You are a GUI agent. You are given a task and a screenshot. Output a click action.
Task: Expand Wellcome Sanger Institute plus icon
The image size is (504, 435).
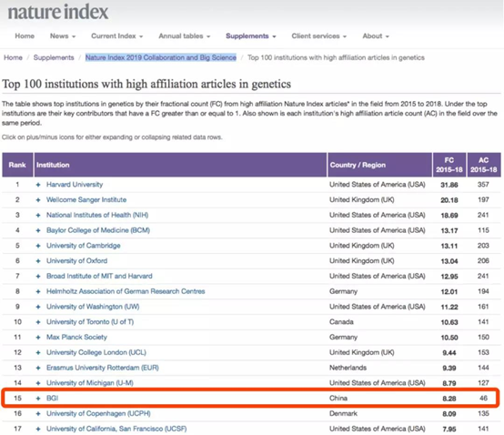click(38, 200)
